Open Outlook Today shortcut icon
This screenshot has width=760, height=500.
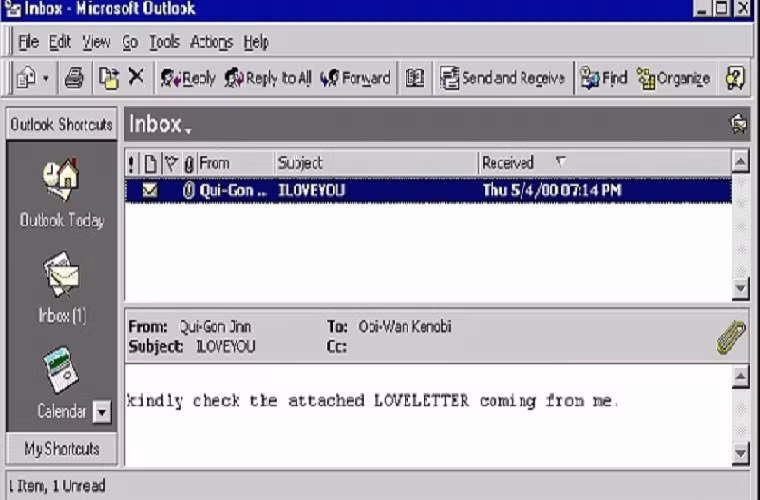click(61, 180)
